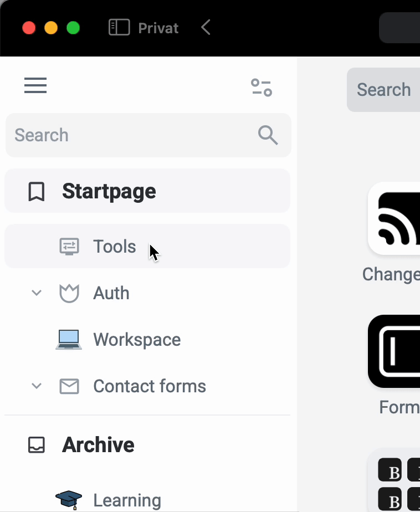Open the sidebar filter settings icon
Image resolution: width=420 pixels, height=512 pixels.
coord(262,88)
